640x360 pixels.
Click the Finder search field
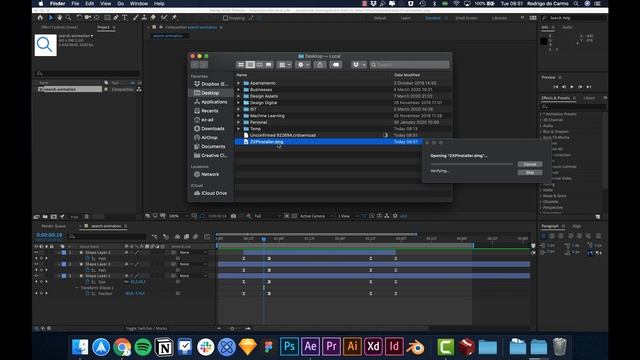[409, 64]
